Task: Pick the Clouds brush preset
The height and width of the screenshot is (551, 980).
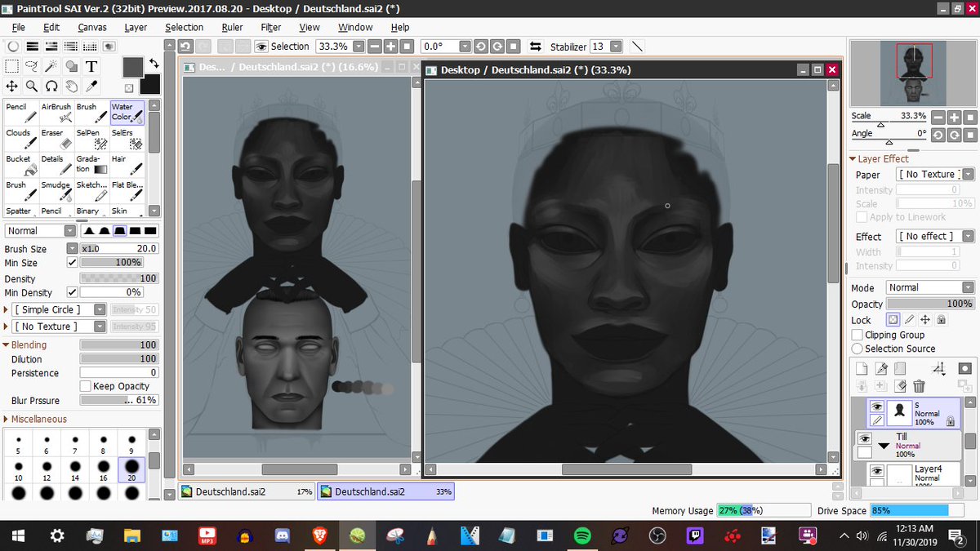Action: (x=20, y=140)
